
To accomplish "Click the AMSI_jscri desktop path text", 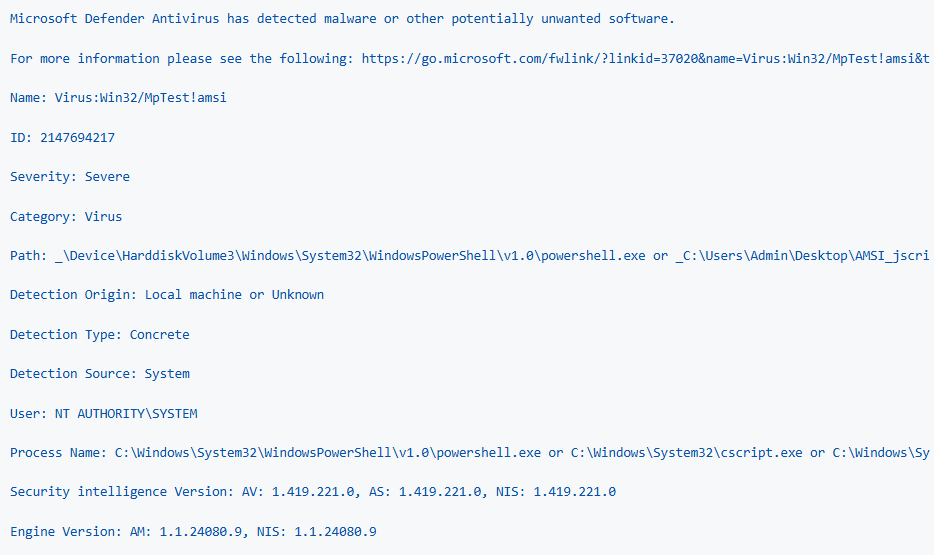I will pos(802,255).
